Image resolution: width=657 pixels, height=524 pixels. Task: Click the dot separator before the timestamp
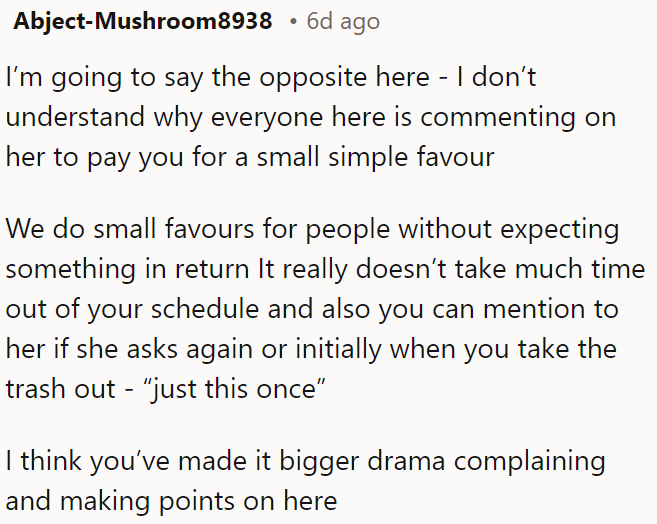click(293, 22)
